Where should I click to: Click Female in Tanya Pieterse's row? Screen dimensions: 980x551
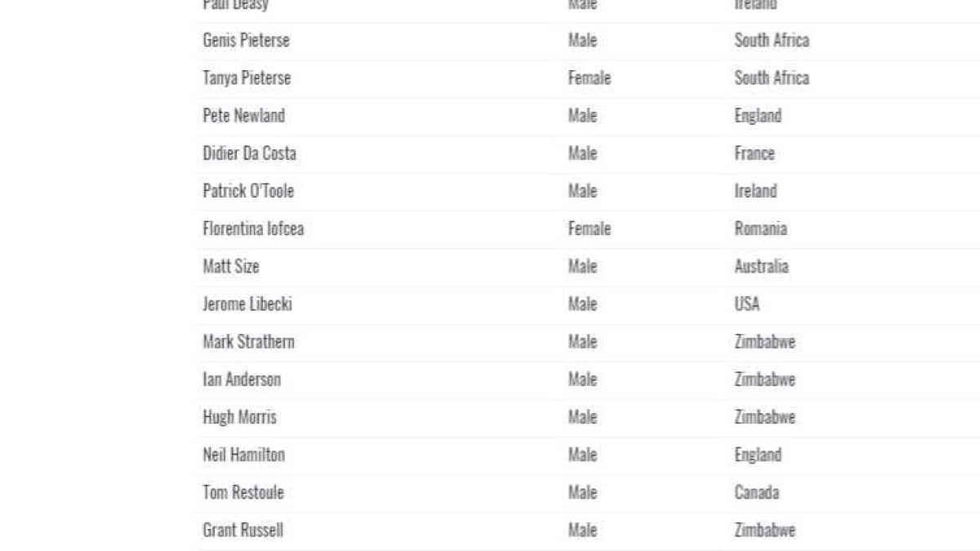tap(589, 78)
